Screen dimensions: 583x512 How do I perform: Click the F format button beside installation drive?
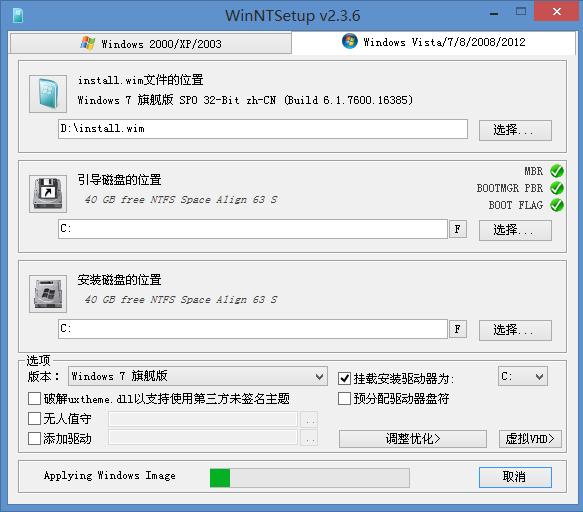[458, 329]
